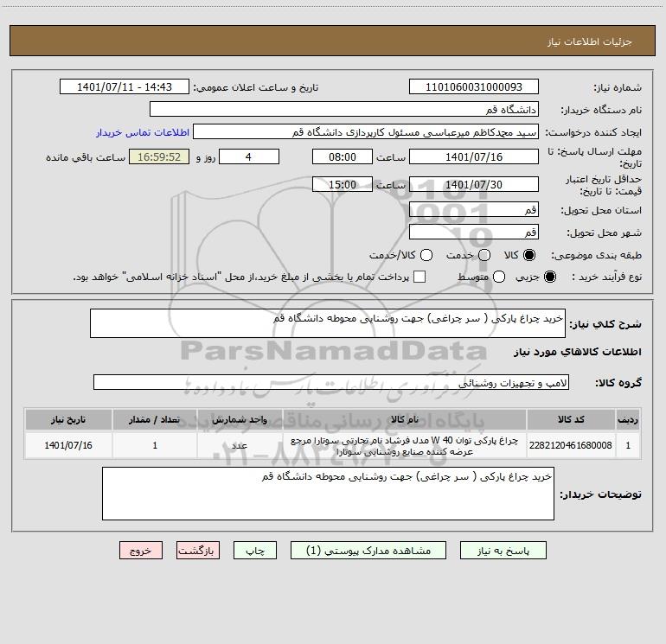Viewport: 666px width, 644px height.
Task: Click buyer organization field دانشگاه قم
Action: pyautogui.click(x=344, y=110)
